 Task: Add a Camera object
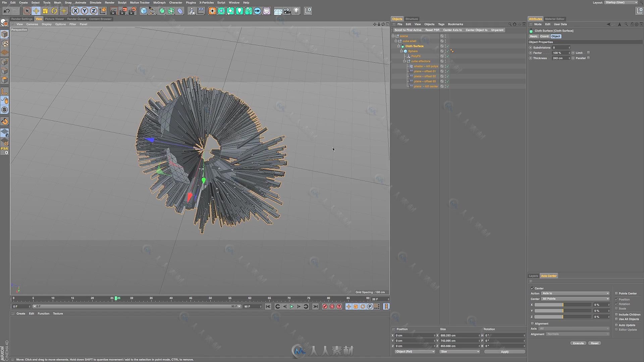tap(287, 11)
